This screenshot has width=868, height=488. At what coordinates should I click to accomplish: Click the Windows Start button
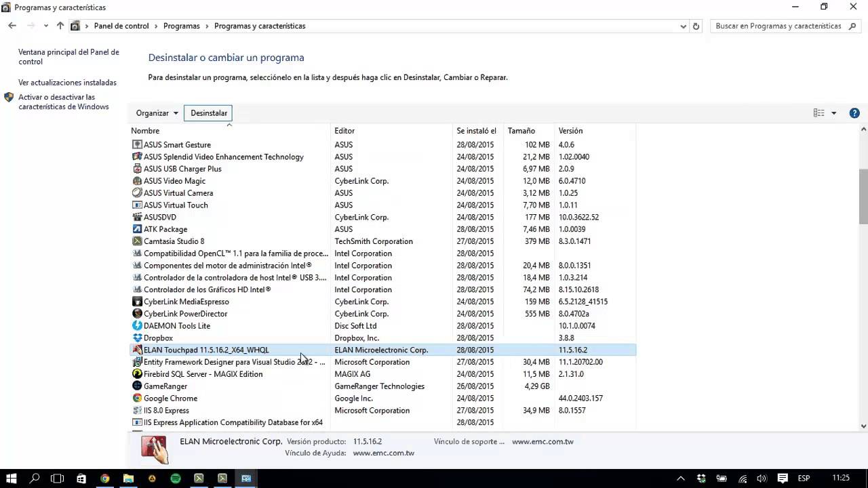tap(12, 478)
